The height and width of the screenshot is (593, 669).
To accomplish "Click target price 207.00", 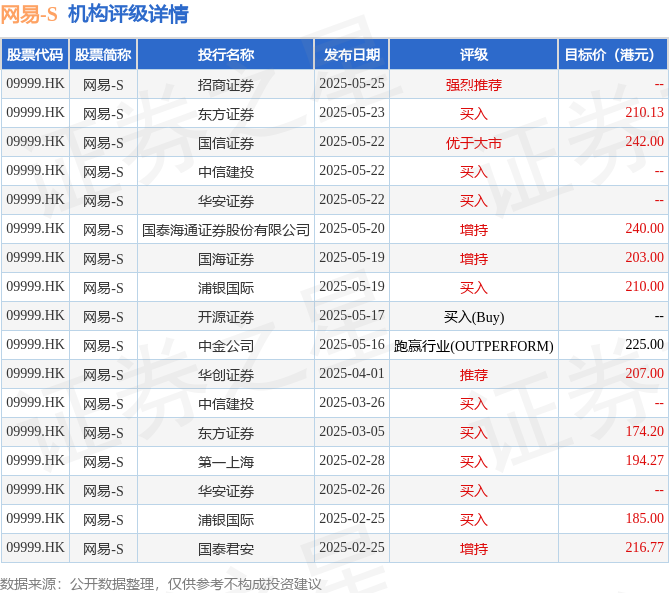I will [644, 374].
